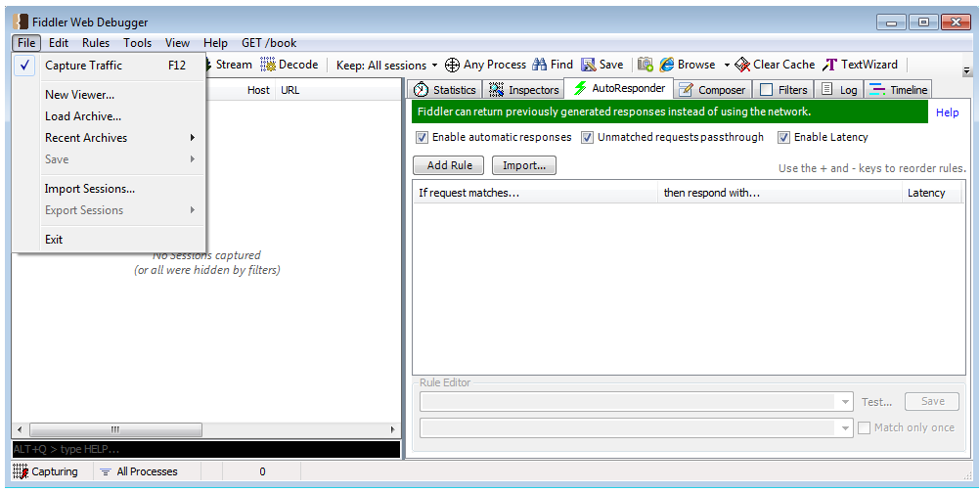
Task: Click the Save toolbar icon
Action: (588, 65)
